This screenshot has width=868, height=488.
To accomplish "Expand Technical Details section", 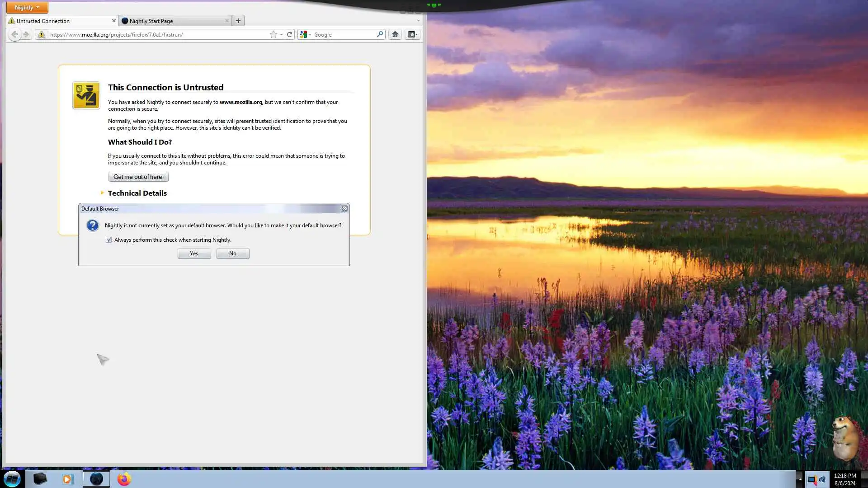I will tap(137, 193).
